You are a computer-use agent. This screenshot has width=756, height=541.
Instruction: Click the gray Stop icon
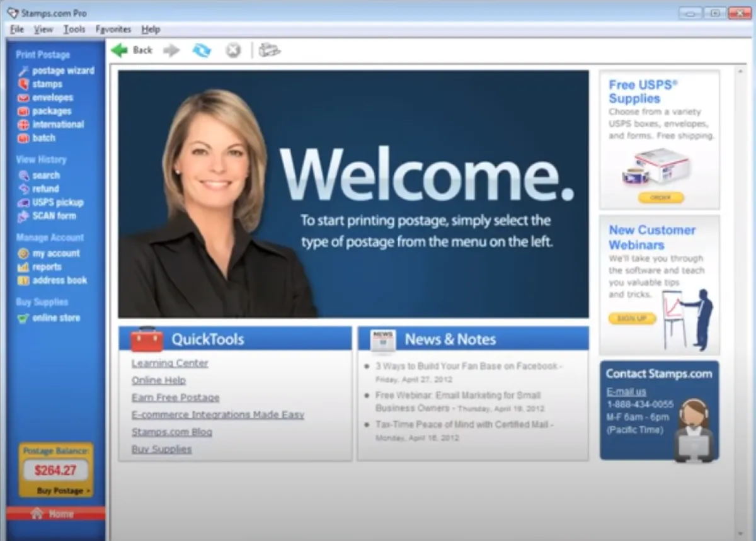point(234,50)
